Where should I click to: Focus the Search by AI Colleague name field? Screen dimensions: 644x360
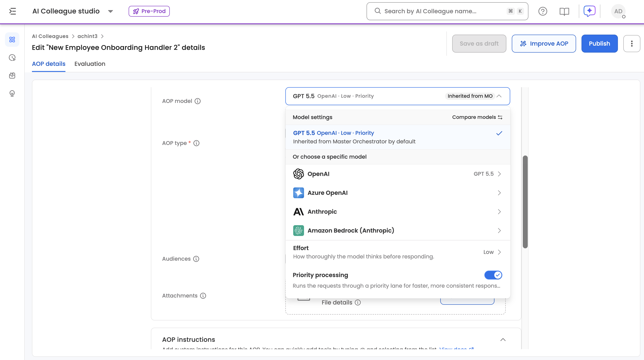pyautogui.click(x=447, y=11)
